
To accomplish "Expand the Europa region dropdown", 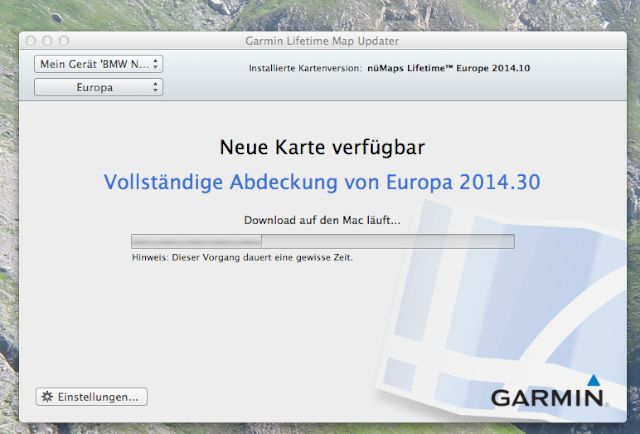I will click(98, 88).
